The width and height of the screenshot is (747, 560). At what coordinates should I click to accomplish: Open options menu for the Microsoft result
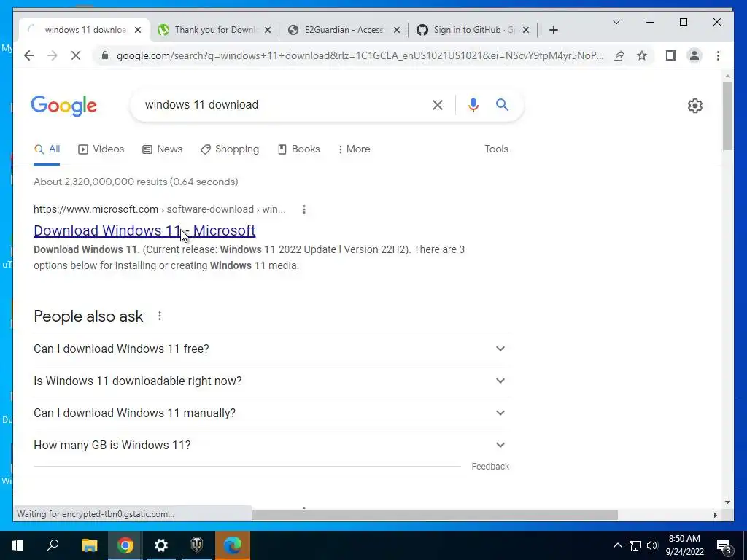[x=304, y=209]
